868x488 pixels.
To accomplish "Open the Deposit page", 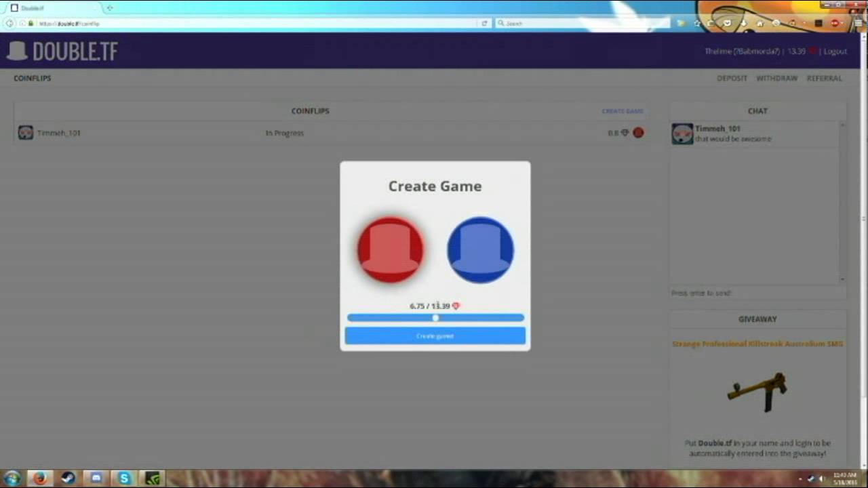I will [732, 78].
